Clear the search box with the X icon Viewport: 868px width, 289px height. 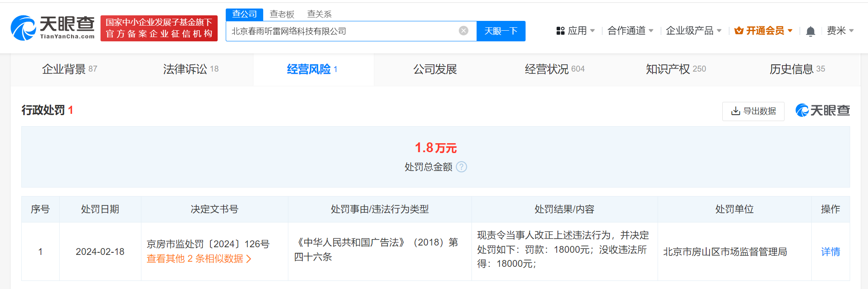pyautogui.click(x=463, y=31)
